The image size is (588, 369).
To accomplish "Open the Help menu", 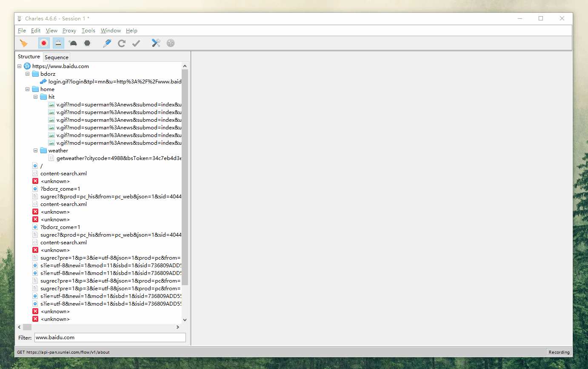I will pyautogui.click(x=131, y=31).
